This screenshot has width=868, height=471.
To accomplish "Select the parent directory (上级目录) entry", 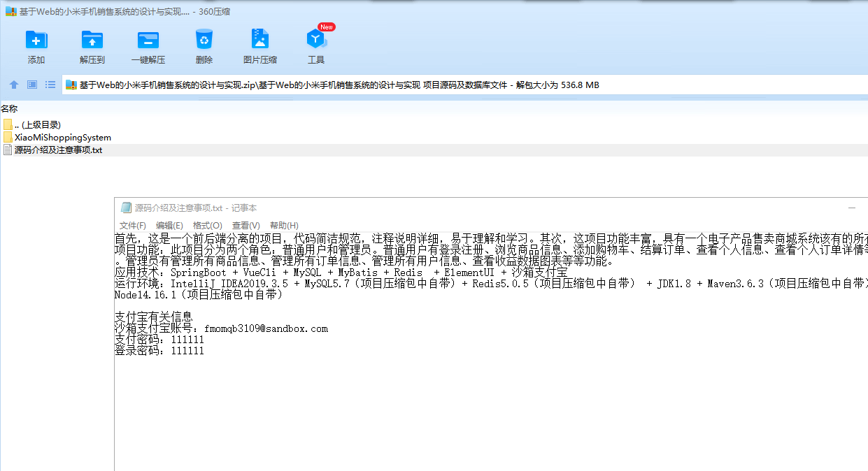I will (x=38, y=124).
